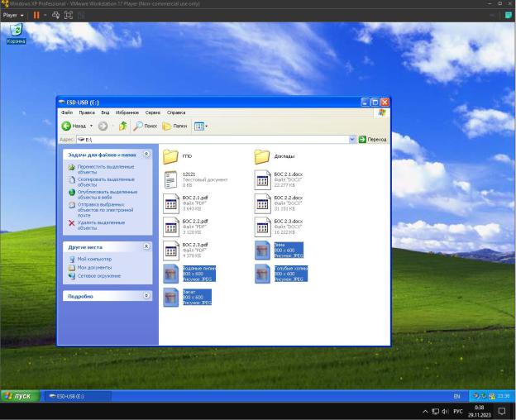Screen dimensions: 516x420
Task: Open the Правка menu
Action: point(87,112)
